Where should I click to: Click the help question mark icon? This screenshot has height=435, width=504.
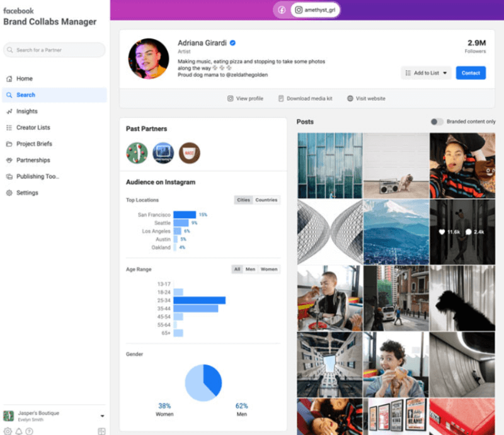click(x=29, y=431)
